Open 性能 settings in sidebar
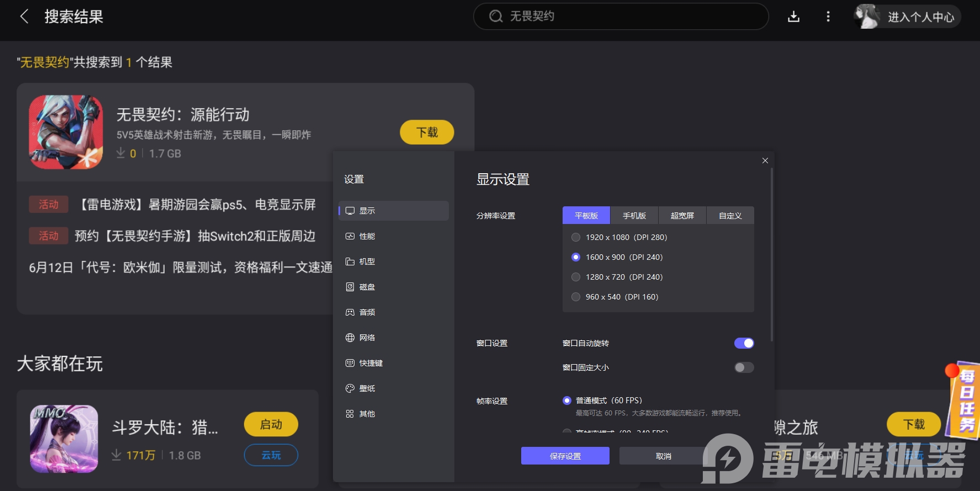Image resolution: width=980 pixels, height=491 pixels. pyautogui.click(x=367, y=236)
